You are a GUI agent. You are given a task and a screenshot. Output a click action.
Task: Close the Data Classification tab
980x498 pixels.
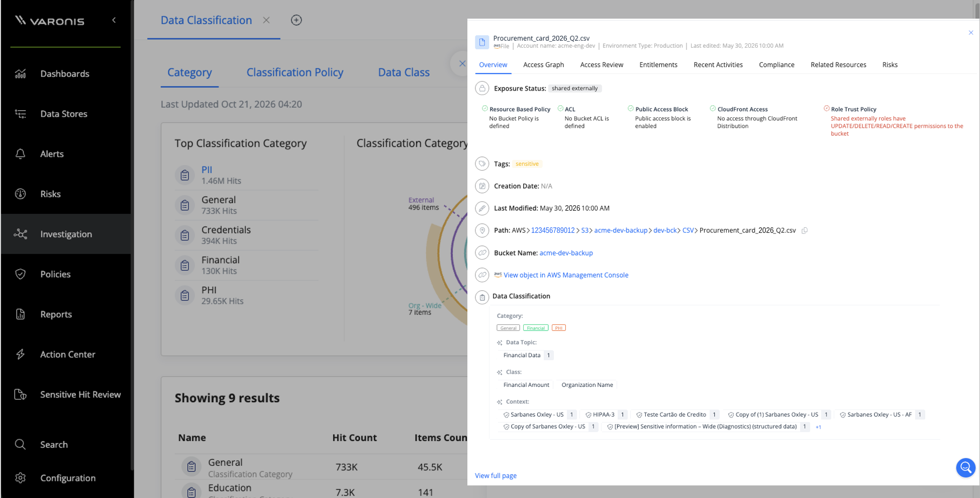tap(266, 20)
